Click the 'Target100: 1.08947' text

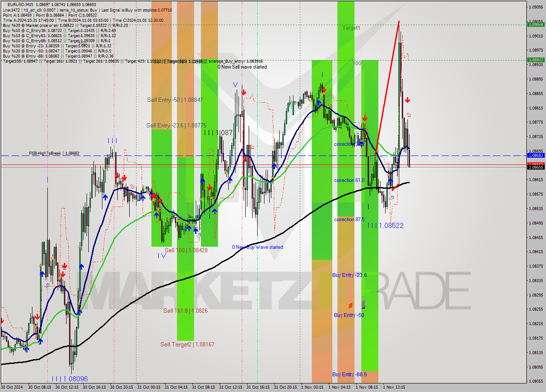[20, 61]
